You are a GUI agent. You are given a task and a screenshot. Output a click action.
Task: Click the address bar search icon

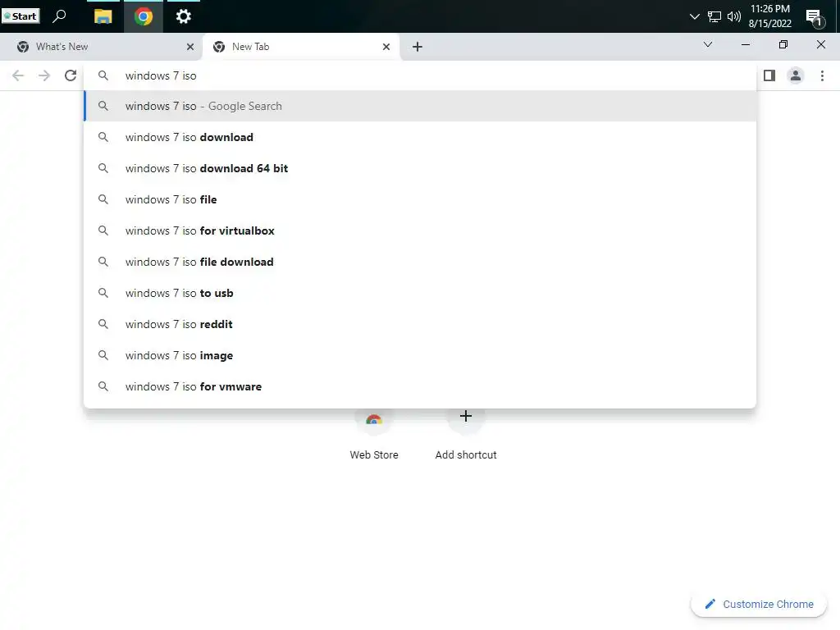pos(103,75)
